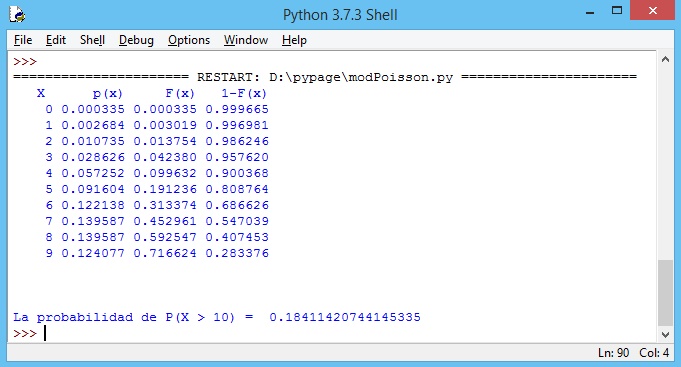This screenshot has height=367, width=681.
Task: Open the File menu
Action: (x=23, y=40)
